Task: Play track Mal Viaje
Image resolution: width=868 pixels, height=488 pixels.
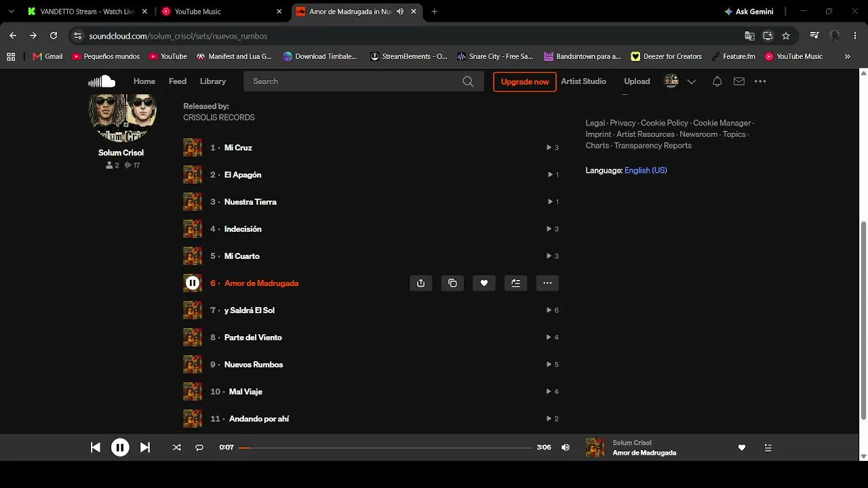Action: [245, 392]
